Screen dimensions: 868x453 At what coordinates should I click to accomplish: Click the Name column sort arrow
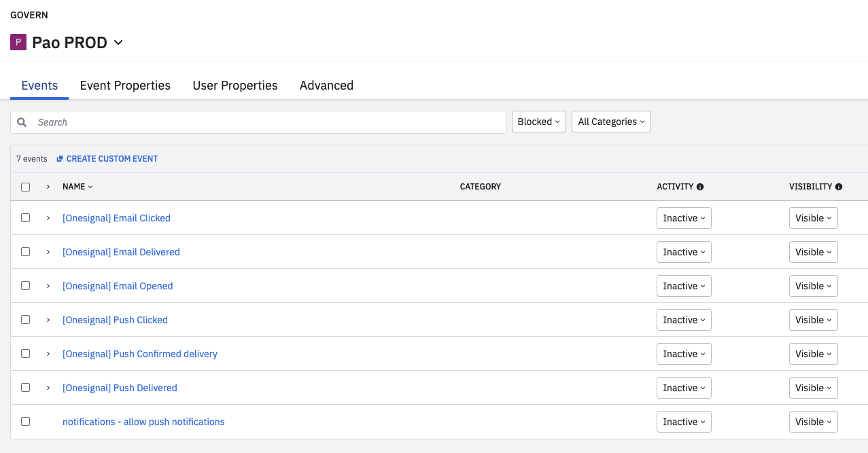click(x=90, y=187)
